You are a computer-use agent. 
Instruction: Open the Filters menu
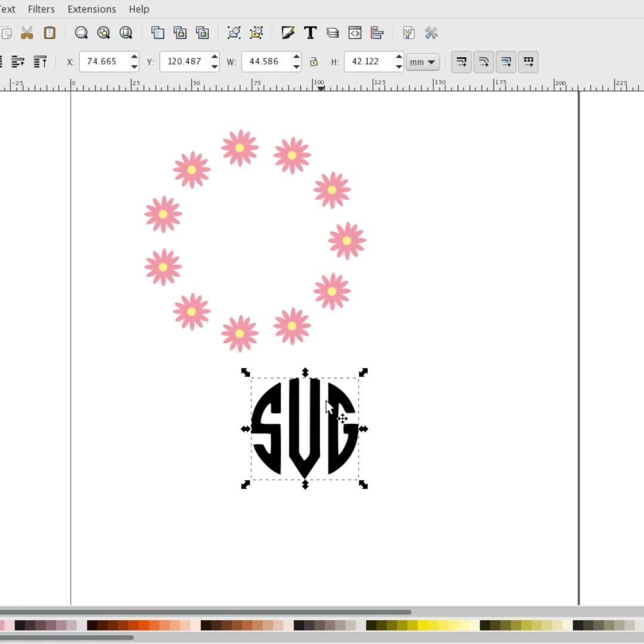41,9
